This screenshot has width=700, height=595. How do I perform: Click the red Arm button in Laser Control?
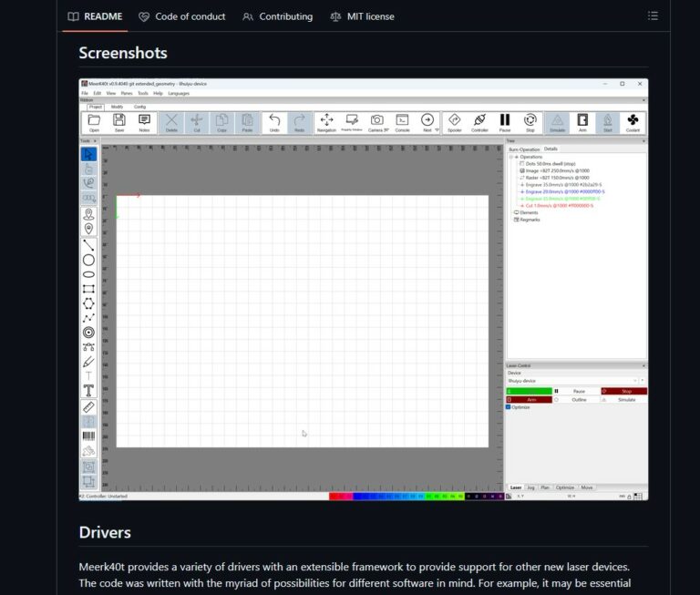(529, 399)
